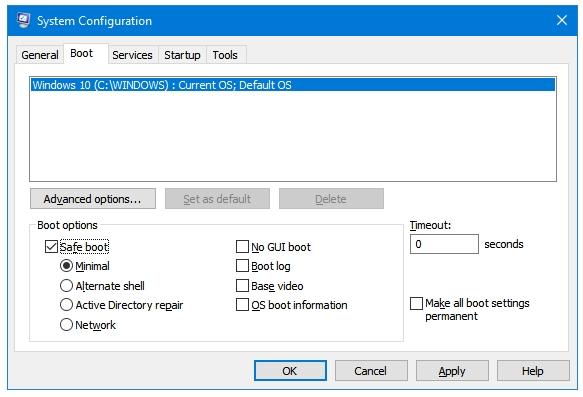This screenshot has height=397, width=583.
Task: Open Help for System Configuration
Action: (533, 371)
